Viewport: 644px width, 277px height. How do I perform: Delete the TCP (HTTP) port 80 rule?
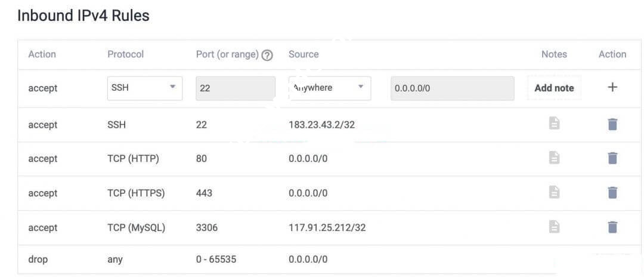click(612, 158)
